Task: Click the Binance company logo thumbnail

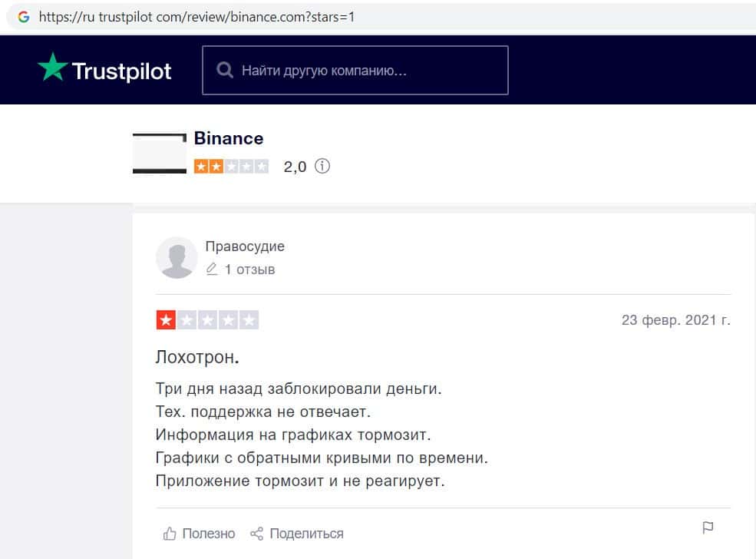Action: click(x=160, y=154)
